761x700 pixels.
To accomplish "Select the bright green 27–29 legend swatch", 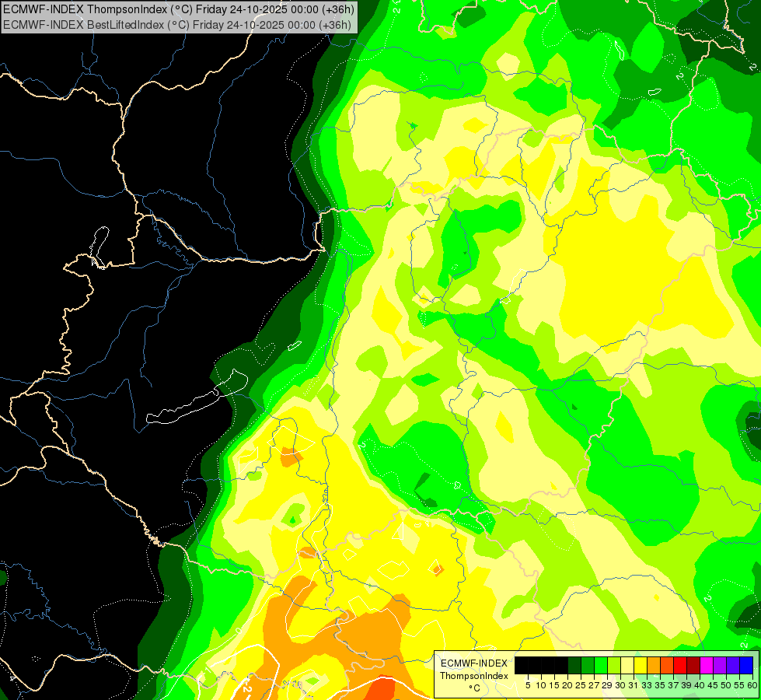I will click(601, 665).
